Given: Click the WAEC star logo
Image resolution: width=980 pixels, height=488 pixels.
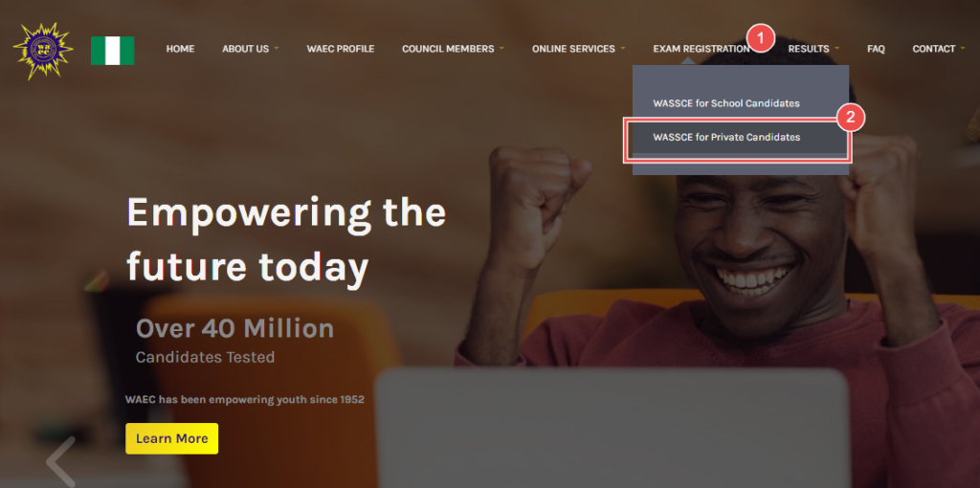Looking at the screenshot, I should [43, 51].
